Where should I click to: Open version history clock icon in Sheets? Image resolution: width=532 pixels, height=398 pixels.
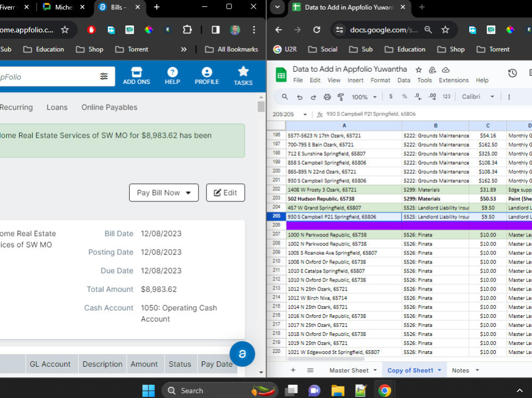(x=512, y=73)
